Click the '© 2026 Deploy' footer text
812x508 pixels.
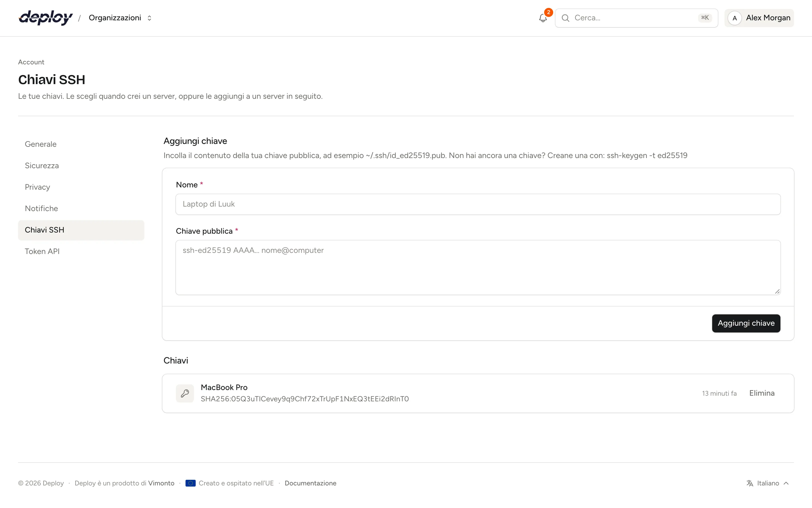tap(41, 483)
